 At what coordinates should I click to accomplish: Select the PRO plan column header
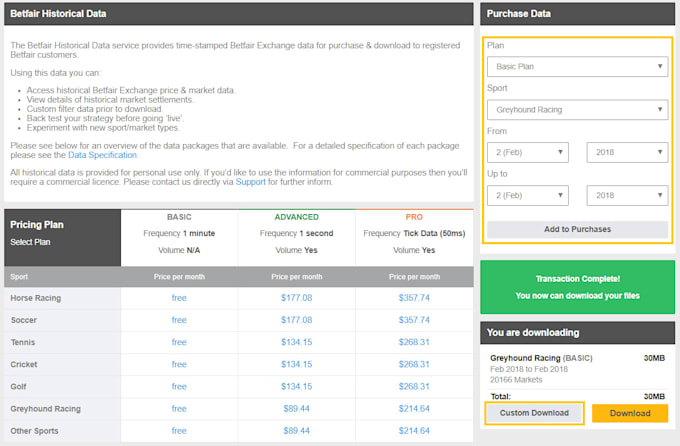tap(414, 217)
